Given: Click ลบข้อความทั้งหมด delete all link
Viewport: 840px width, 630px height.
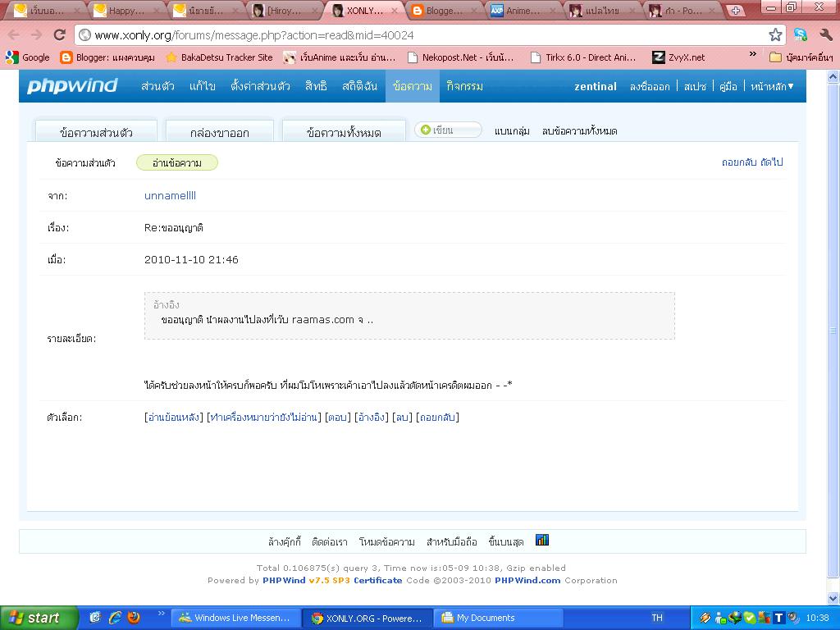Looking at the screenshot, I should pyautogui.click(x=579, y=130).
